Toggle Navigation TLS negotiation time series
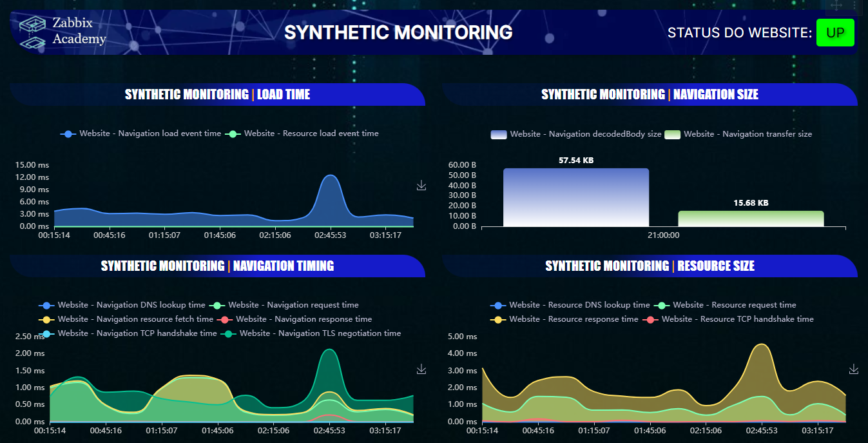This screenshot has height=443, width=868. tap(311, 333)
